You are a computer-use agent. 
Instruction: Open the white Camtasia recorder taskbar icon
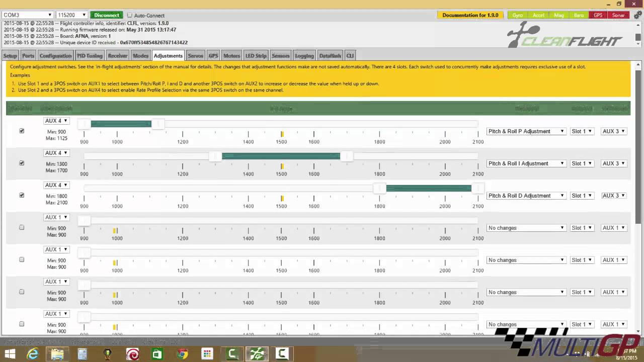coord(282,354)
